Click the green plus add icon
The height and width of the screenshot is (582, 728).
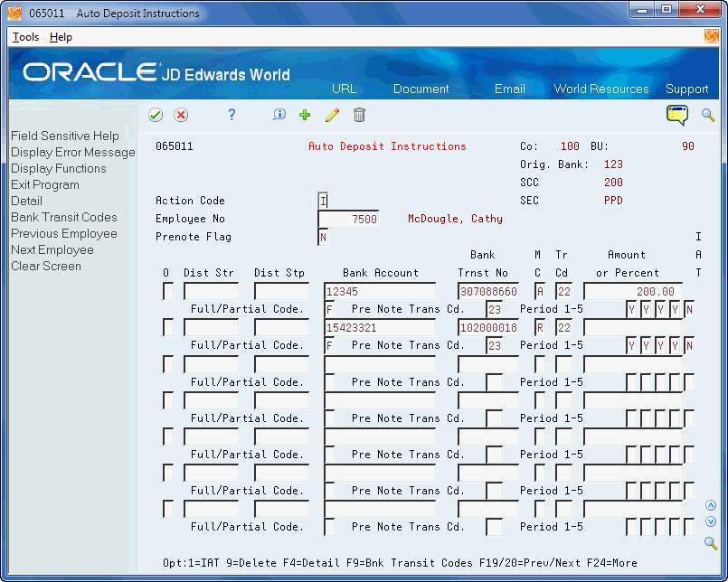[305, 115]
